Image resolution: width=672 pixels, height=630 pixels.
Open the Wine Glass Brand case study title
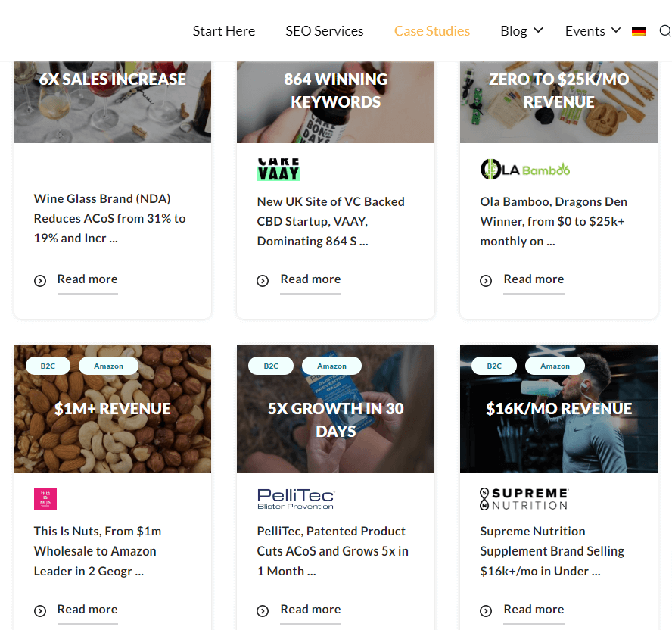coord(110,218)
